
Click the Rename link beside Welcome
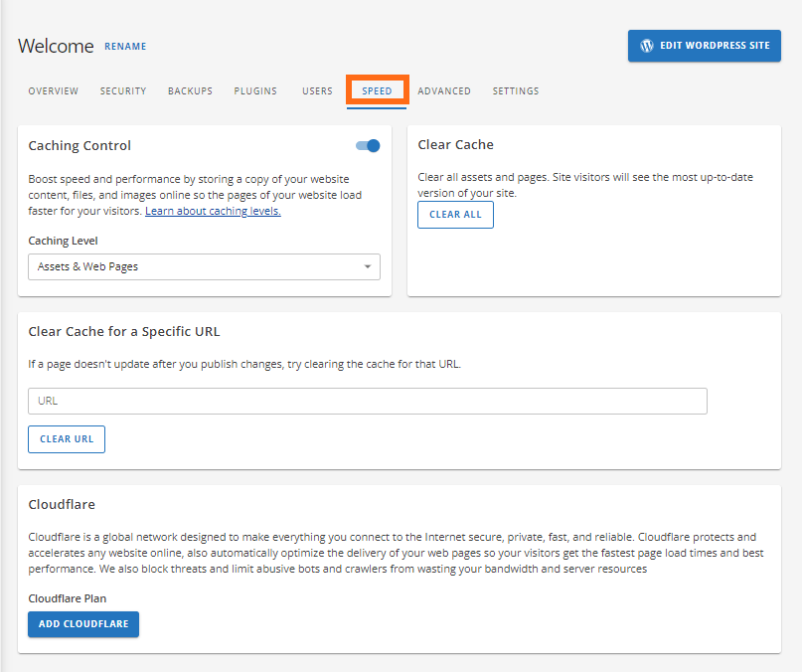(x=125, y=46)
